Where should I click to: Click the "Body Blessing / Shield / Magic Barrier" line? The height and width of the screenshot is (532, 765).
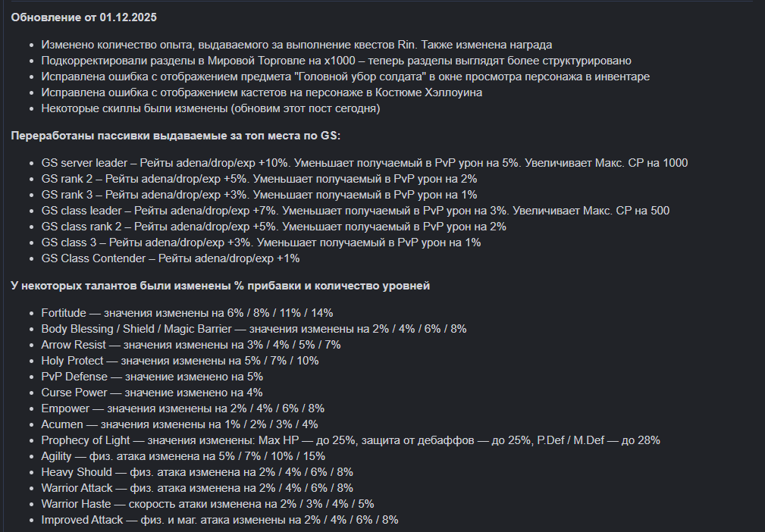click(x=253, y=329)
